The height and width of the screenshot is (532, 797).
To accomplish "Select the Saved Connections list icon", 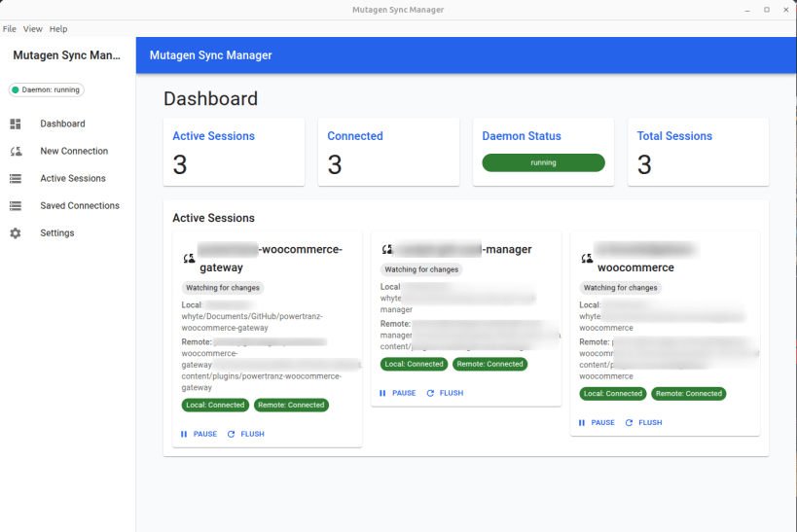I will [x=16, y=206].
